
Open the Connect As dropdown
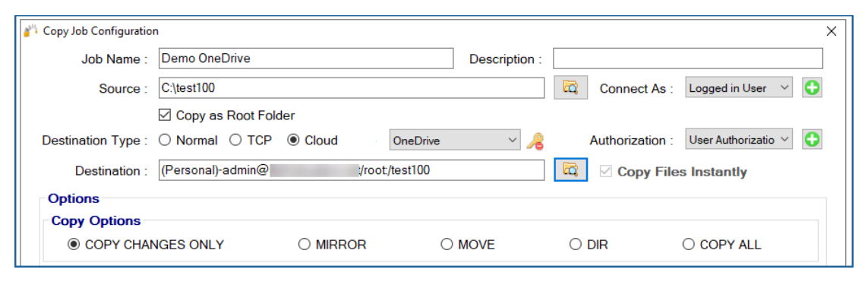point(739,88)
